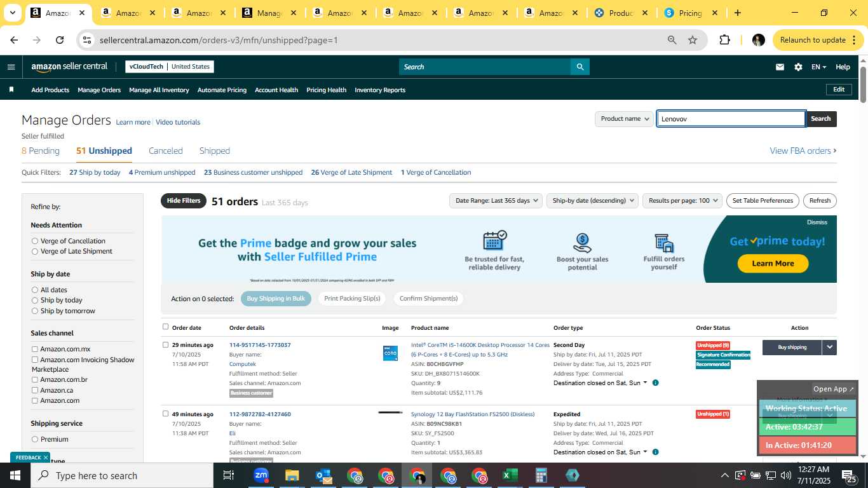Image resolution: width=868 pixels, height=488 pixels.
Task: Open Date Range Last 365 days dropdown
Action: 496,201
